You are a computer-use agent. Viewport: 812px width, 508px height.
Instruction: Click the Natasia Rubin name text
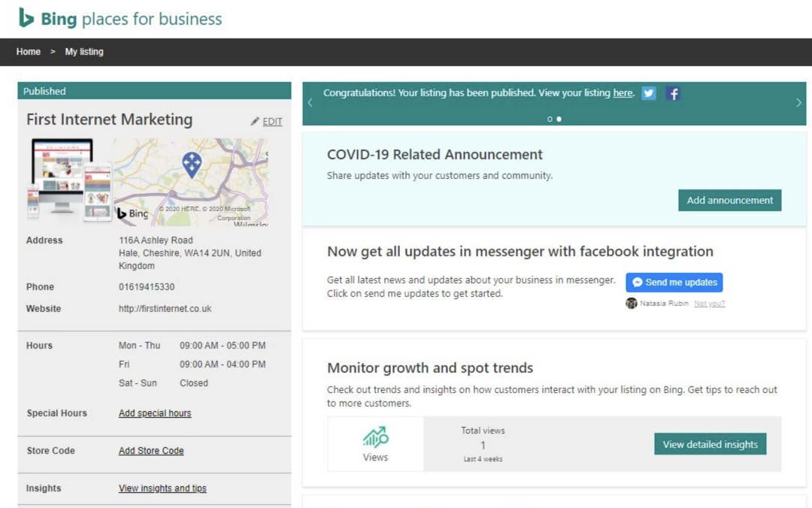point(664,304)
